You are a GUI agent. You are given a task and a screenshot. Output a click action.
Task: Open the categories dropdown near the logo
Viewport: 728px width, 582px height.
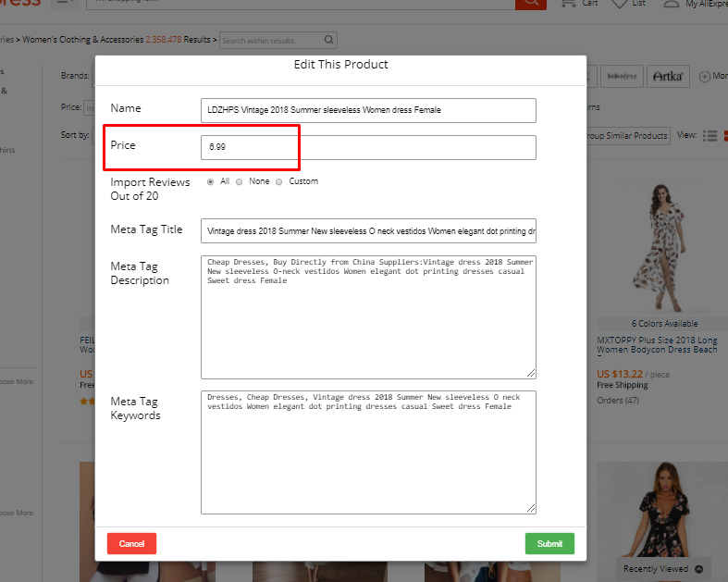click(x=65, y=4)
